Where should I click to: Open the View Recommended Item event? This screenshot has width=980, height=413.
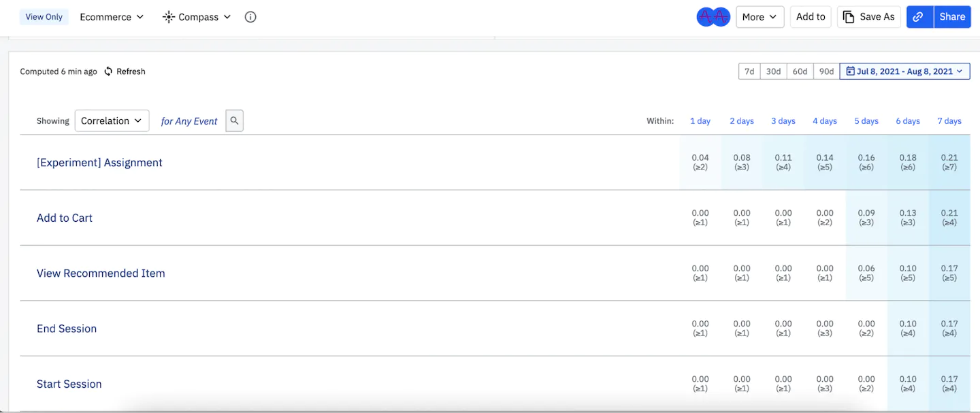[x=101, y=274]
